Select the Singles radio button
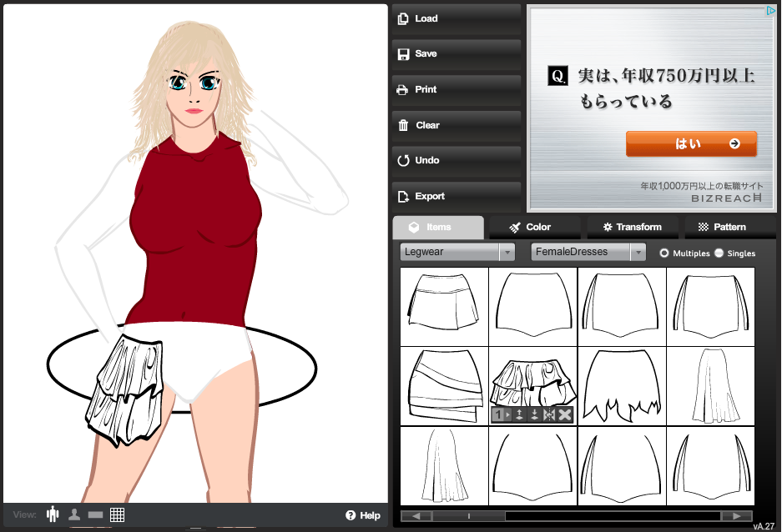 point(719,253)
